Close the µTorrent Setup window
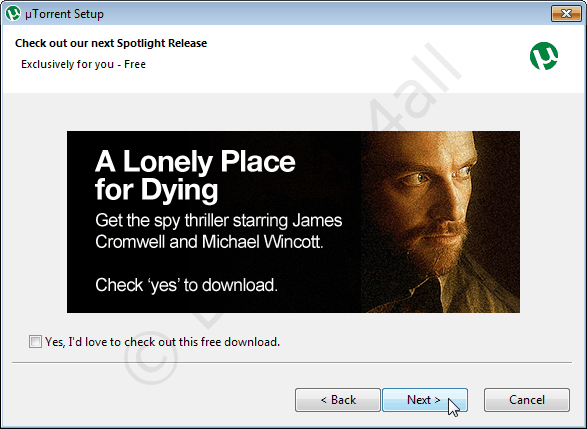The height and width of the screenshot is (429, 587). (566, 13)
